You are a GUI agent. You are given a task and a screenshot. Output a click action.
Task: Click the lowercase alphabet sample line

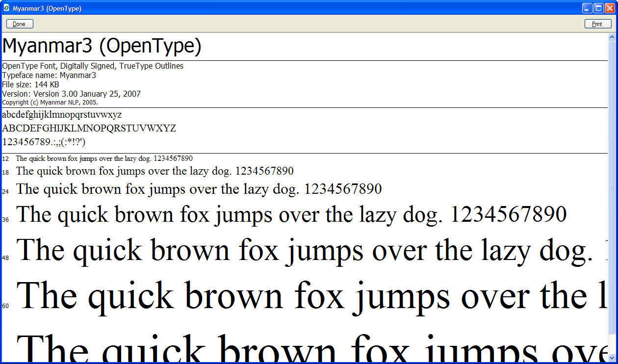tap(62, 115)
